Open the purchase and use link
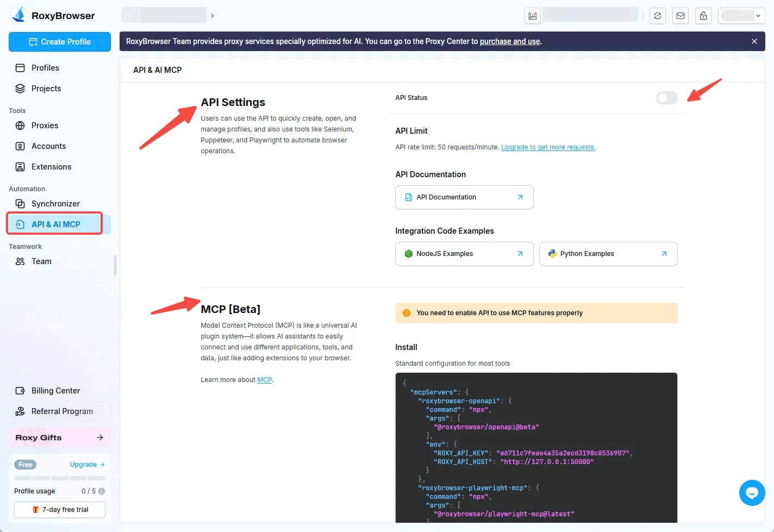Viewport: 774px width, 532px height. pos(510,41)
